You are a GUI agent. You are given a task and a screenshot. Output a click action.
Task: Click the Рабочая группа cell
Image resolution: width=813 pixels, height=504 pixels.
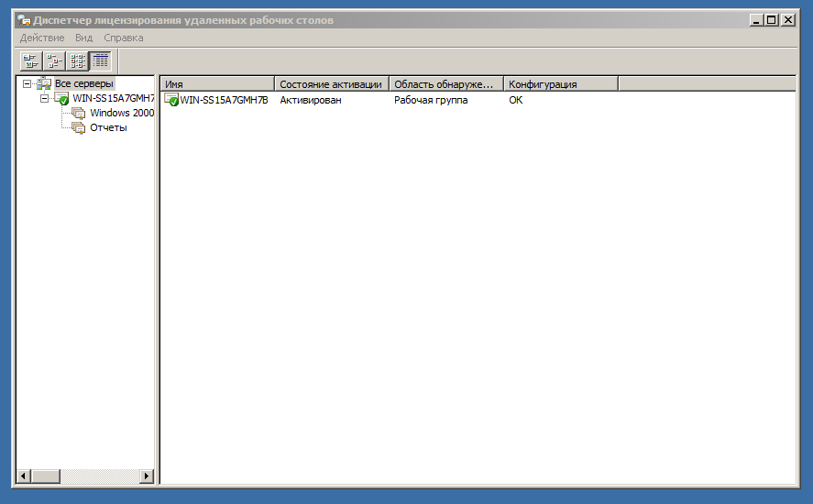point(431,100)
